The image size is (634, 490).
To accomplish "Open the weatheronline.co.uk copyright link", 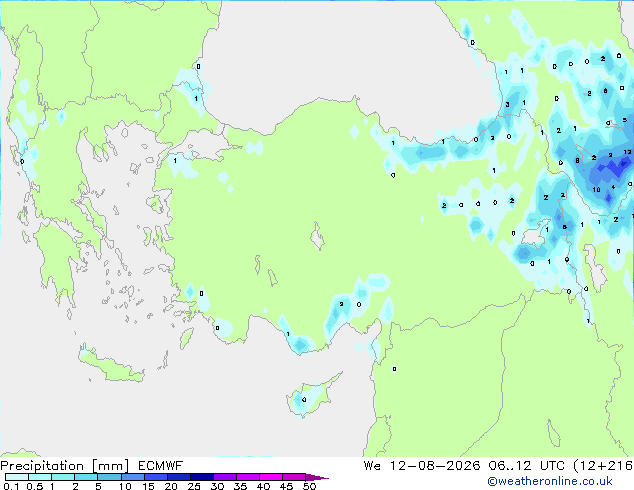I will point(550,481).
